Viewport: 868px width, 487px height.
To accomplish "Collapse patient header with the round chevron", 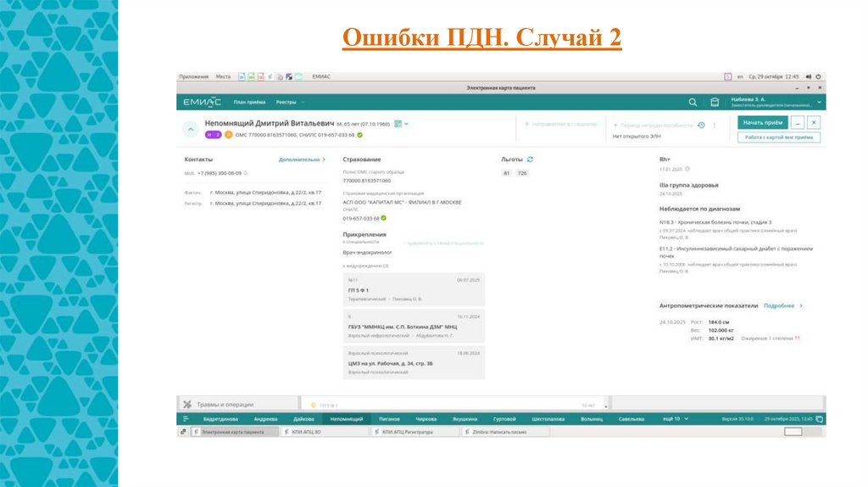I will [191, 129].
